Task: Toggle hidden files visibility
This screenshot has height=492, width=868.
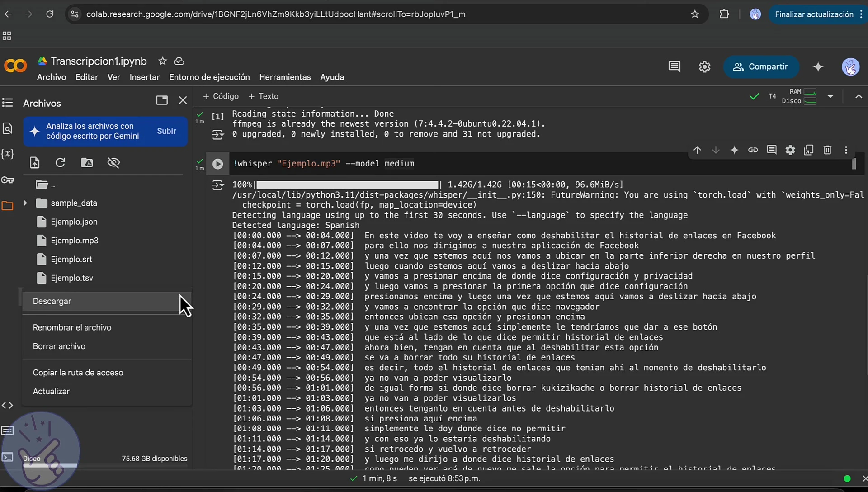Action: coord(113,163)
